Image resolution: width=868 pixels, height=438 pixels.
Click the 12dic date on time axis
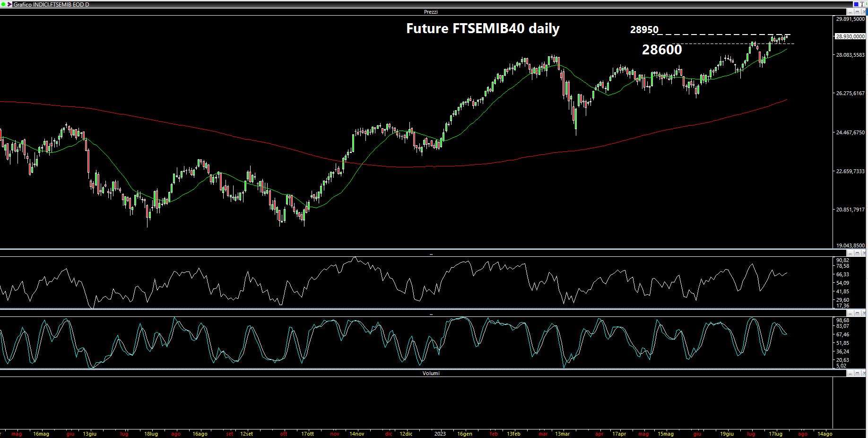click(x=406, y=434)
